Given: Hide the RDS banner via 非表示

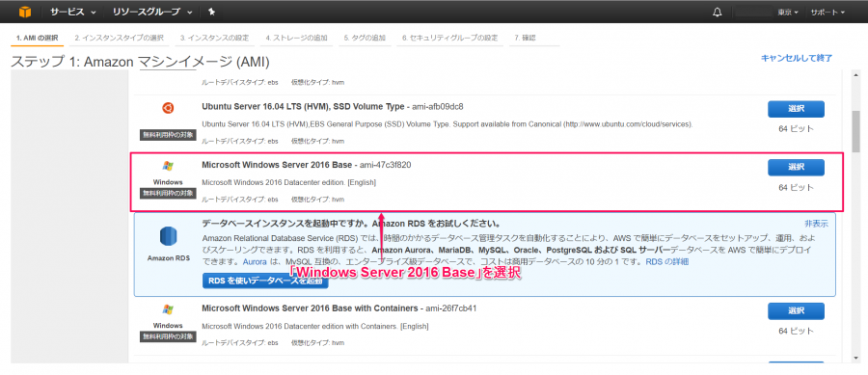Looking at the screenshot, I should pos(816,224).
